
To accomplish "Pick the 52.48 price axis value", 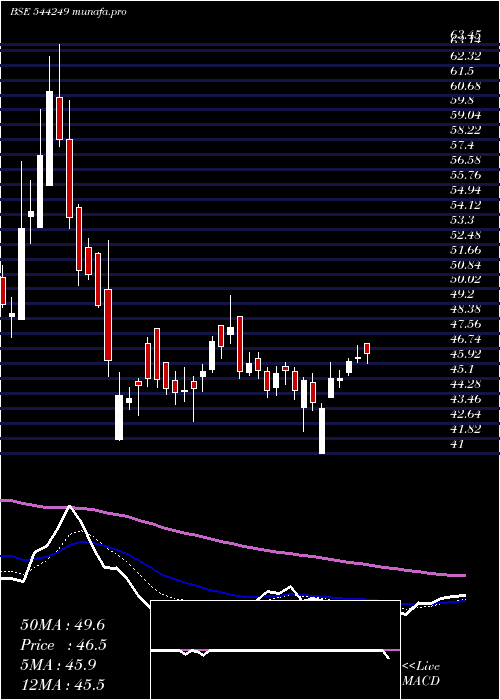I will (466, 235).
